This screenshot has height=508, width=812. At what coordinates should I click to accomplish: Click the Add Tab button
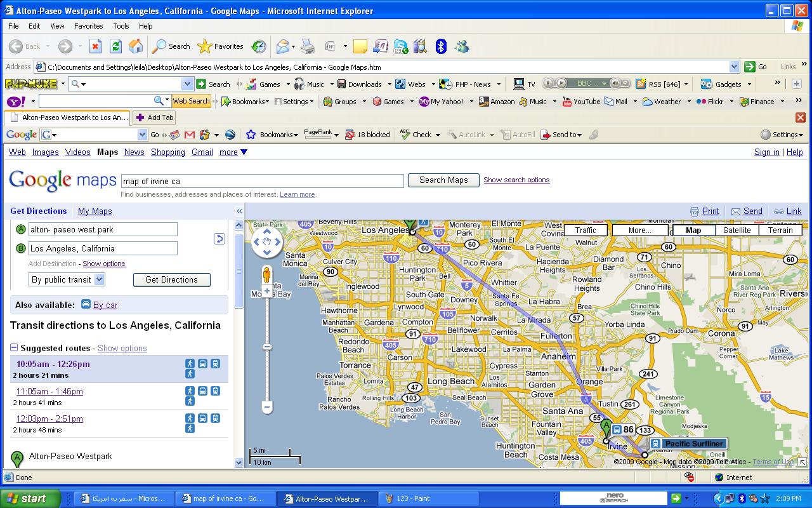coord(154,117)
